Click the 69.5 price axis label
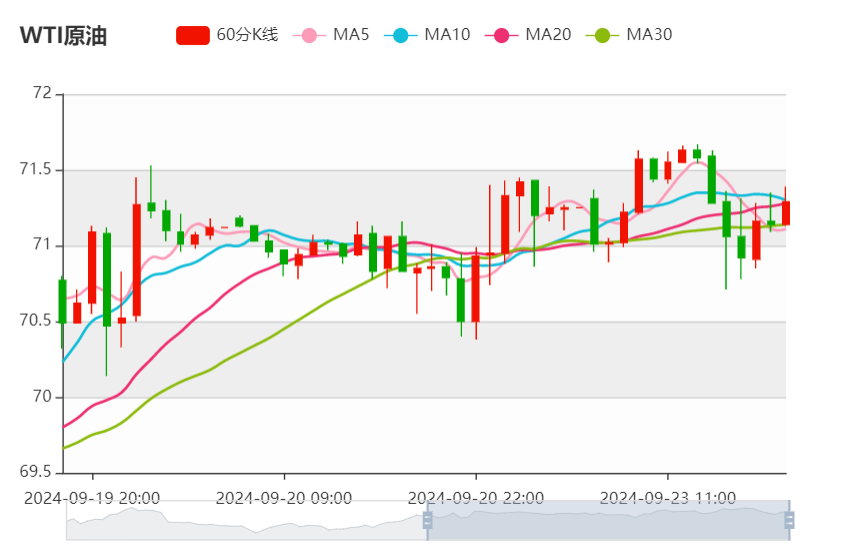The height and width of the screenshot is (557, 858). tap(35, 472)
